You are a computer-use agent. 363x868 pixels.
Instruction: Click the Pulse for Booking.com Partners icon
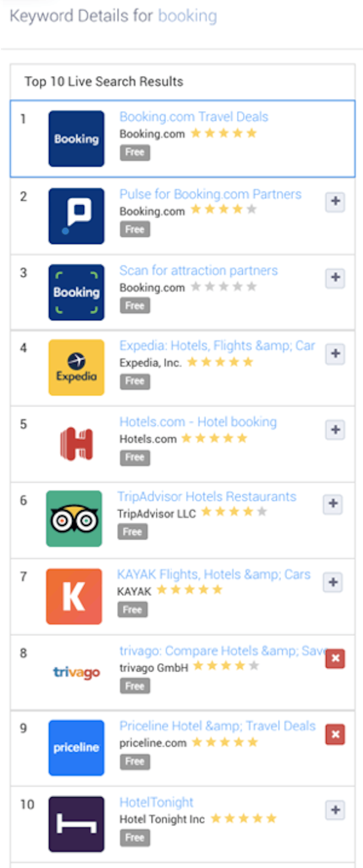point(77,216)
